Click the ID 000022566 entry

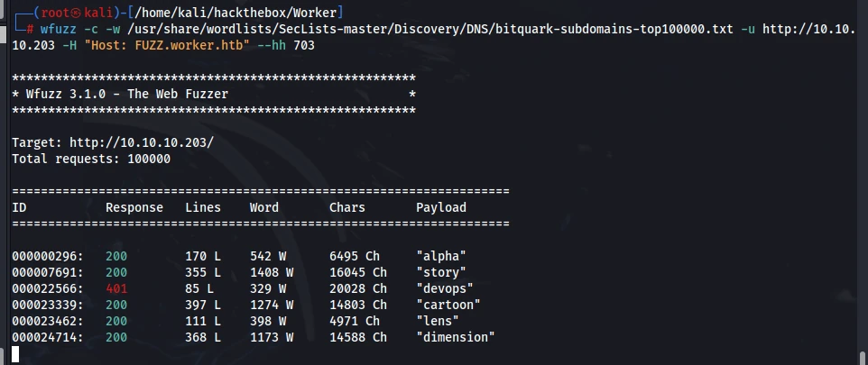(48, 288)
